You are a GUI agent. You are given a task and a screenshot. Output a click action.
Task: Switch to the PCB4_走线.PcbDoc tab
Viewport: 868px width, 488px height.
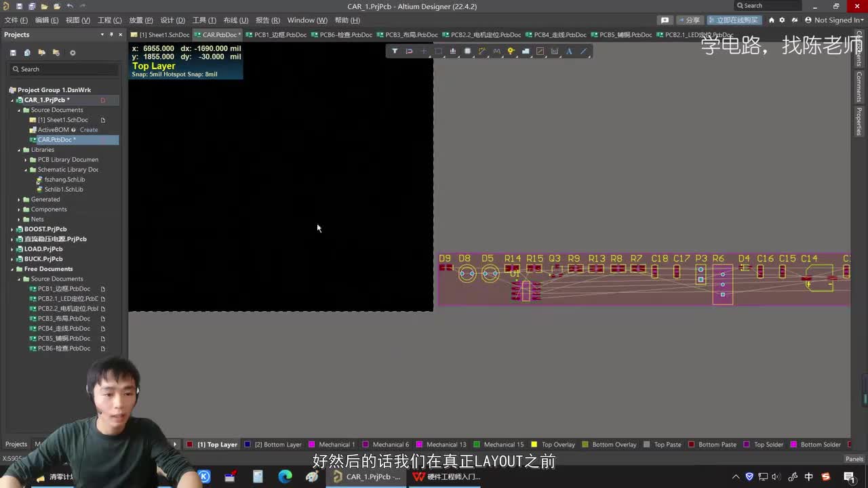tap(555, 35)
